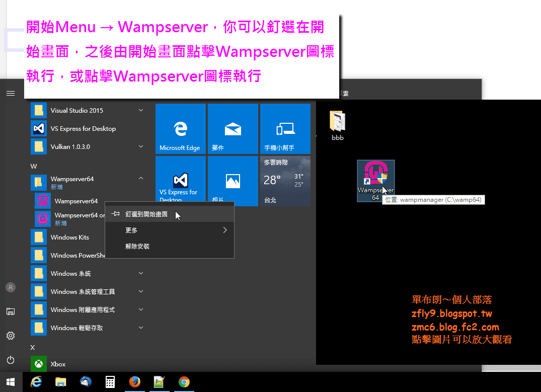Screen dimensions: 541x392
Task: Click the Power button in Start
Action: [11, 360]
